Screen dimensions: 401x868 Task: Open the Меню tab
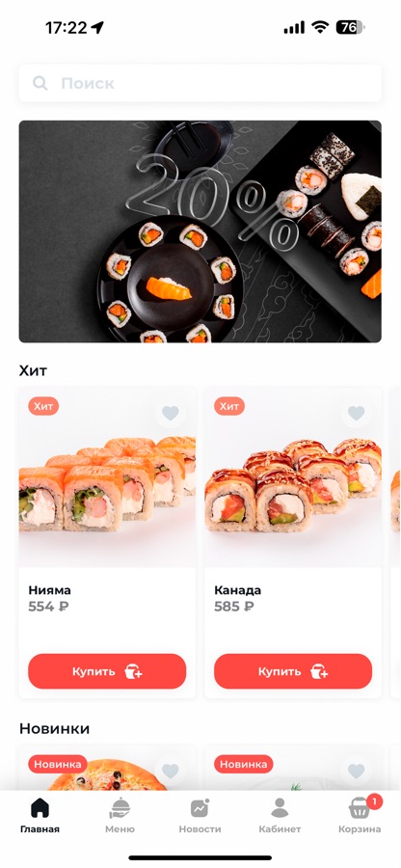pyautogui.click(x=120, y=815)
